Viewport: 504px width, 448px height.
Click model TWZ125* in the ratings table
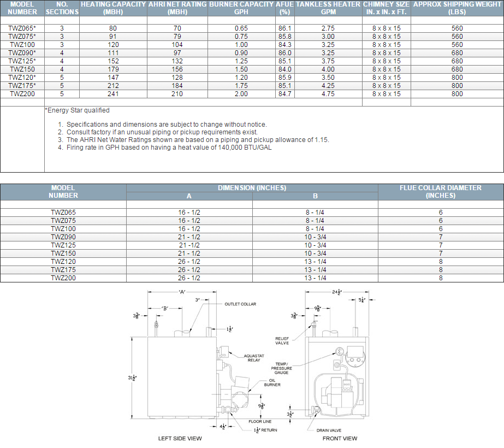click(x=22, y=61)
